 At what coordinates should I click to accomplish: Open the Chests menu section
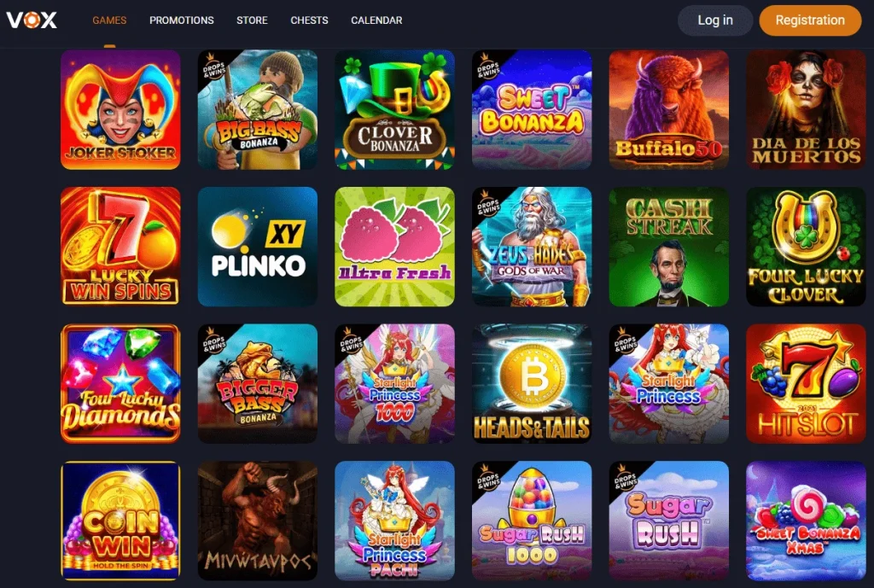click(x=309, y=20)
